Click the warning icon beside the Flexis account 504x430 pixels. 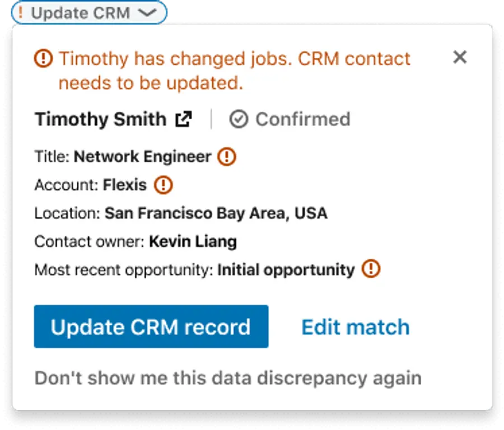(x=163, y=185)
